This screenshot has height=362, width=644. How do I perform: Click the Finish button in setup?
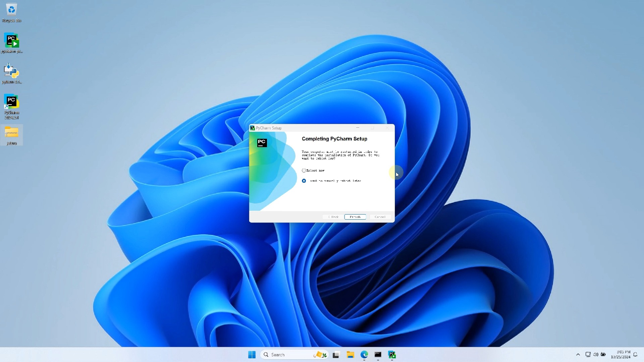(355, 217)
